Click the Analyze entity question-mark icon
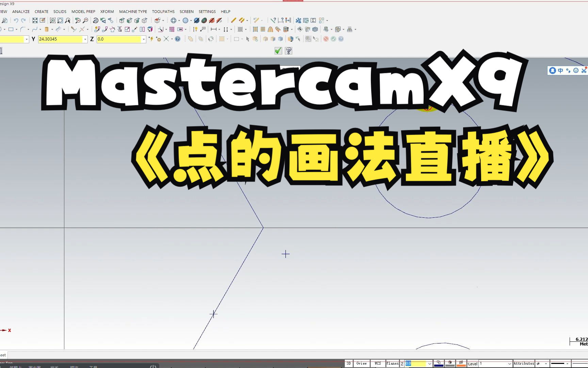This screenshot has height=368, width=588. tap(273, 20)
